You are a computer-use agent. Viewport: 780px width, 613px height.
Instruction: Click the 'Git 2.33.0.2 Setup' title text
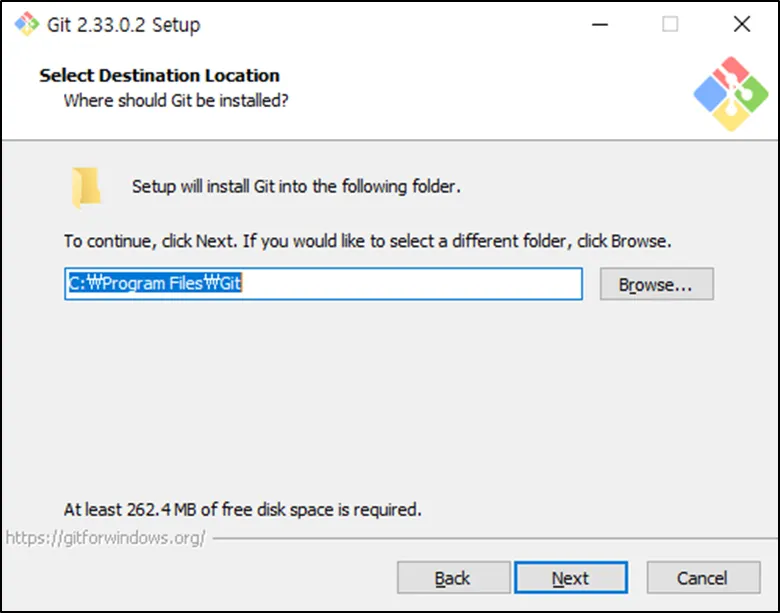(123, 25)
